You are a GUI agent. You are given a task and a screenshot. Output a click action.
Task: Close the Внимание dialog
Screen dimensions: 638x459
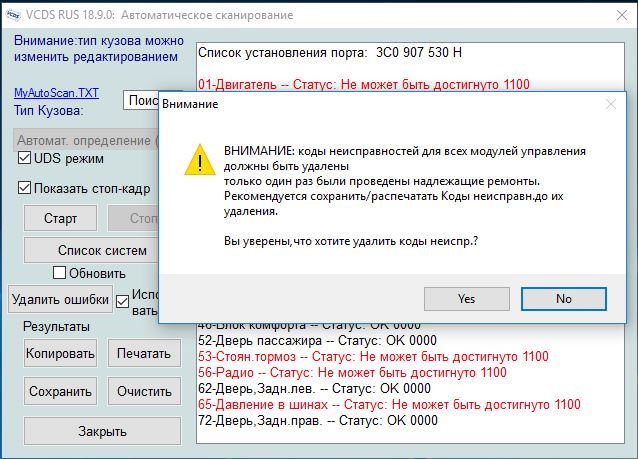611,104
